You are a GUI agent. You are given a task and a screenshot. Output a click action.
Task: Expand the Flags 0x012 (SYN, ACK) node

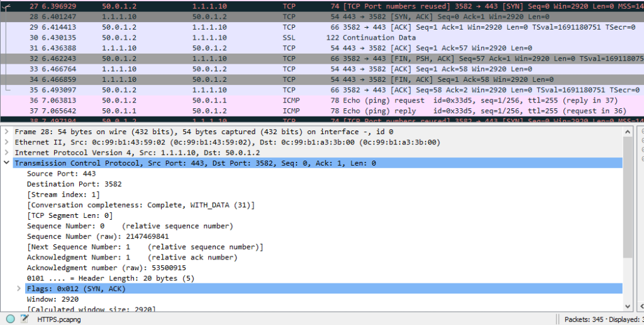click(x=18, y=288)
